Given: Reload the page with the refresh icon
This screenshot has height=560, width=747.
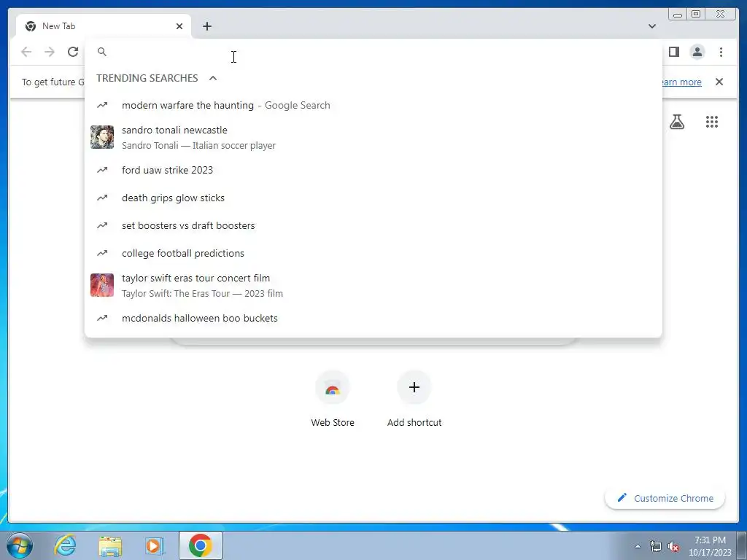Looking at the screenshot, I should (x=73, y=52).
